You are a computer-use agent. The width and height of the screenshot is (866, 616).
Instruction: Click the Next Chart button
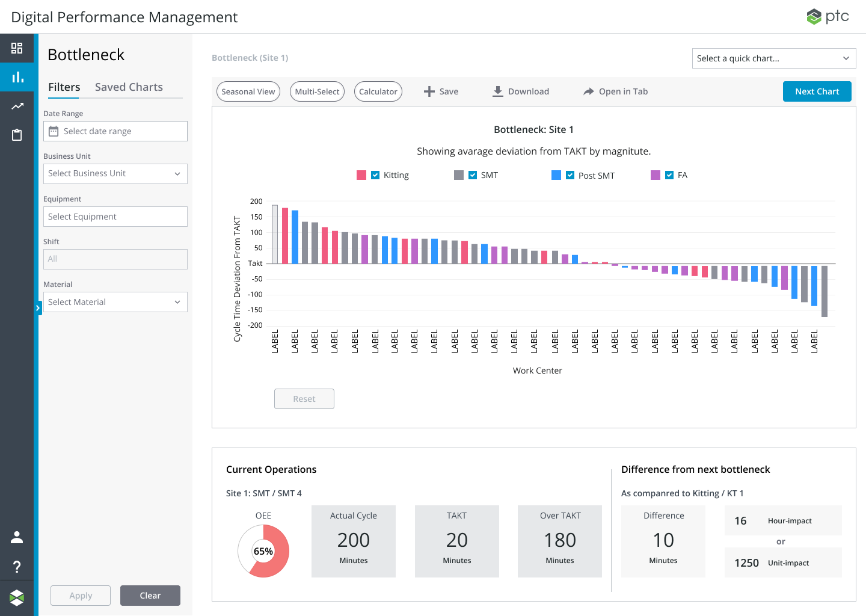tap(817, 91)
